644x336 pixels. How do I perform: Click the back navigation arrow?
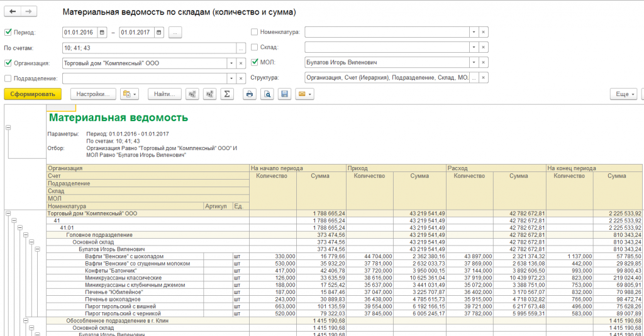click(13, 11)
